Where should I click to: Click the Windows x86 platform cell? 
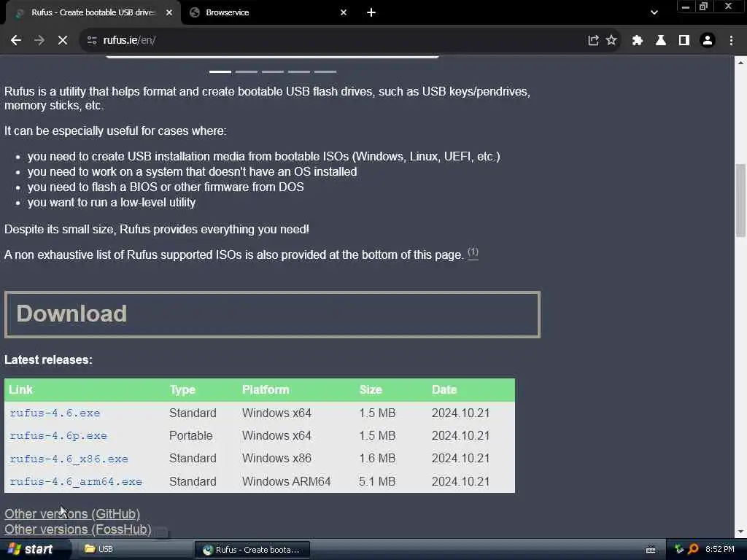(x=276, y=458)
